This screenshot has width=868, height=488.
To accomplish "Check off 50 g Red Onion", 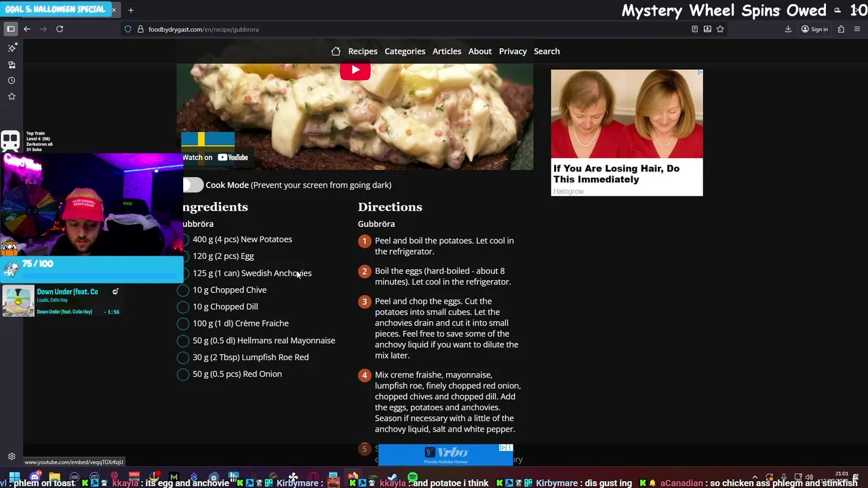I will click(183, 374).
